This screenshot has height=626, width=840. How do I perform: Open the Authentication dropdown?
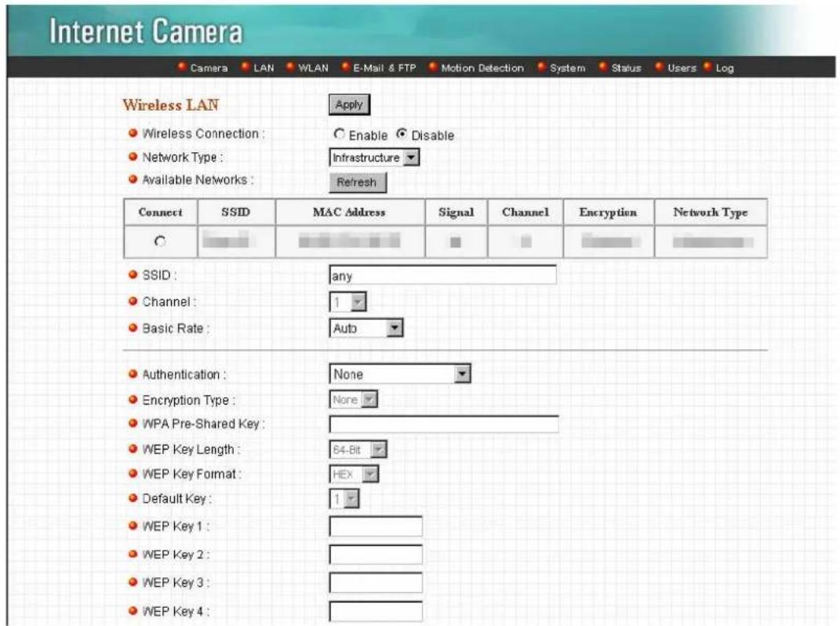(x=400, y=373)
